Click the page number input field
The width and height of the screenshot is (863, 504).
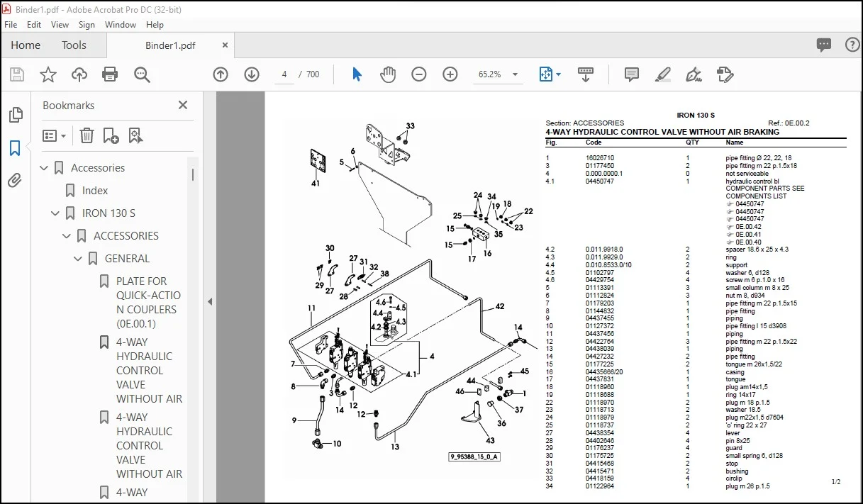click(x=284, y=74)
